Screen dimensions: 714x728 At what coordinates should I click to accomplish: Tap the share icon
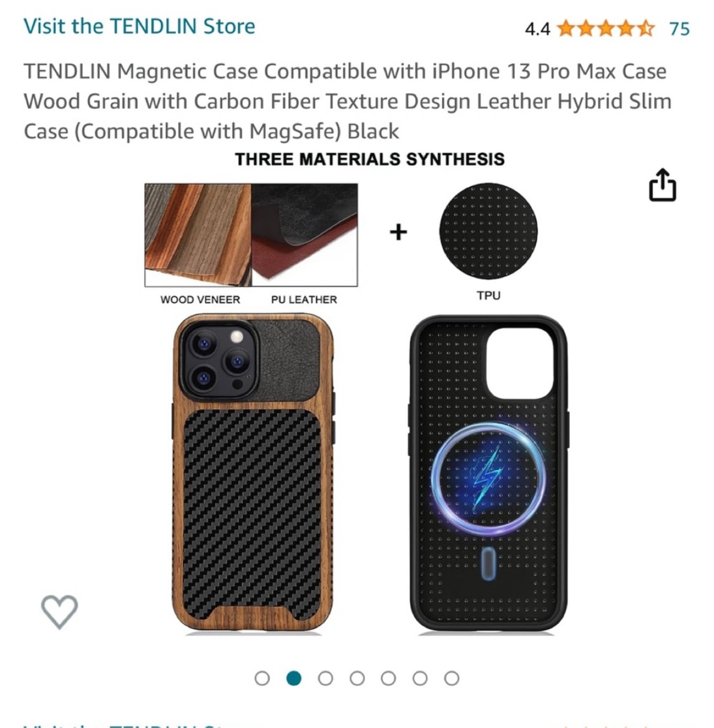tap(662, 185)
